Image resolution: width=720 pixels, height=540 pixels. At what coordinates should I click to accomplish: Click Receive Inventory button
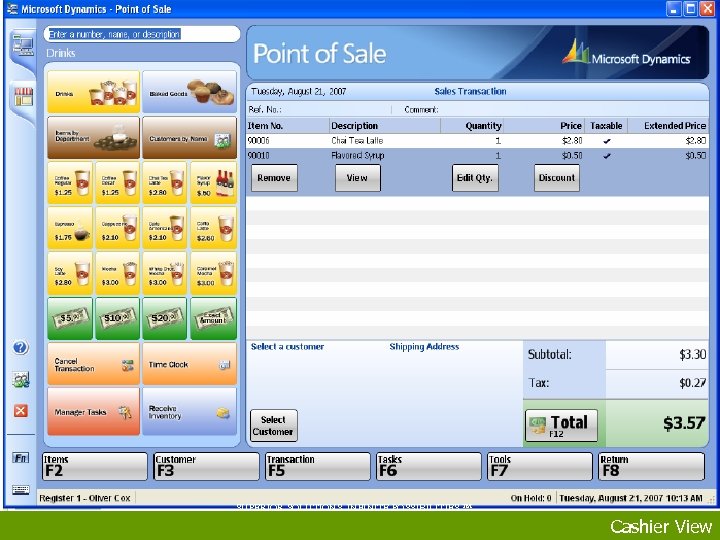(x=189, y=411)
